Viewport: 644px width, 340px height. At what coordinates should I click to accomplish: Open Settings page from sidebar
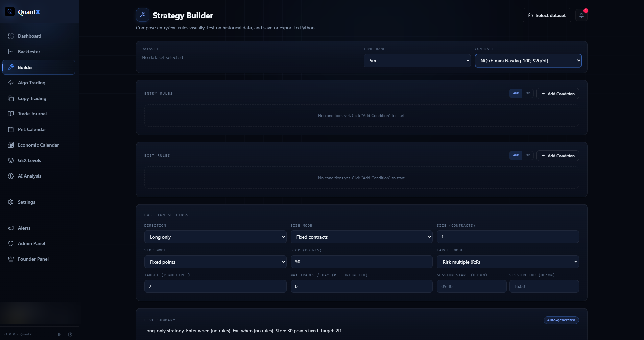click(39, 202)
